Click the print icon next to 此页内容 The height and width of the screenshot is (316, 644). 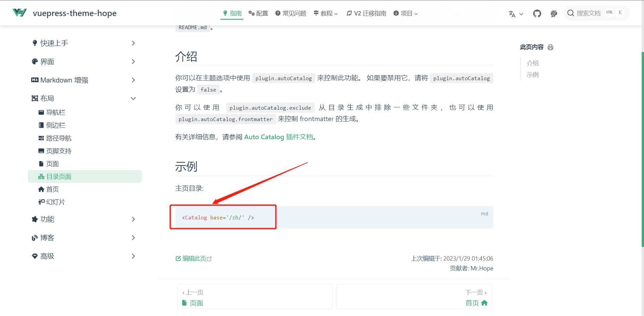[550, 47]
